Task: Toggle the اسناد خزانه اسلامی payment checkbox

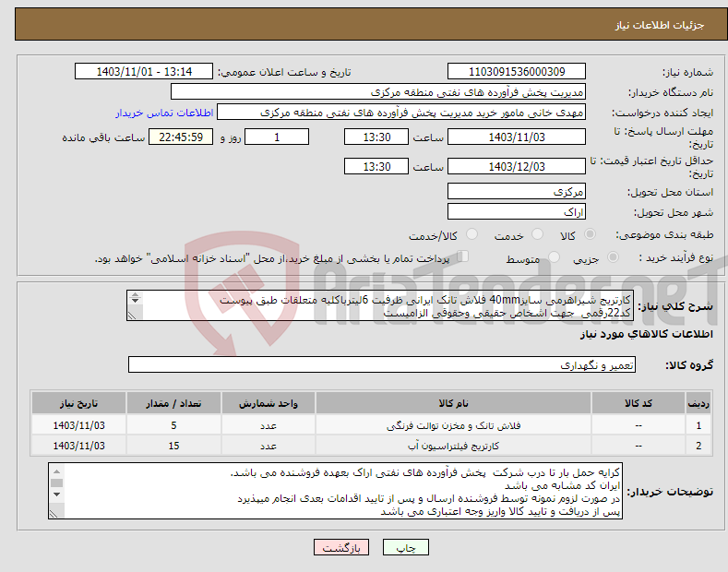Action: (x=462, y=256)
